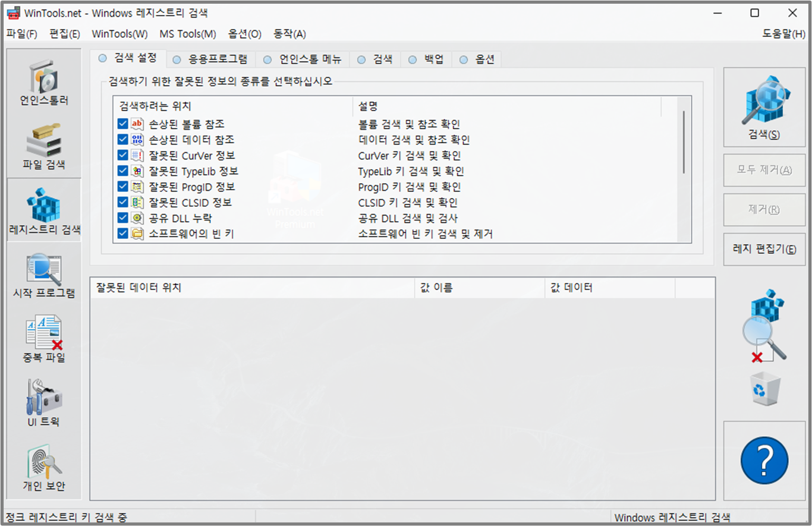Click the blue question mark help icon
The image size is (812, 526).
coord(764,460)
